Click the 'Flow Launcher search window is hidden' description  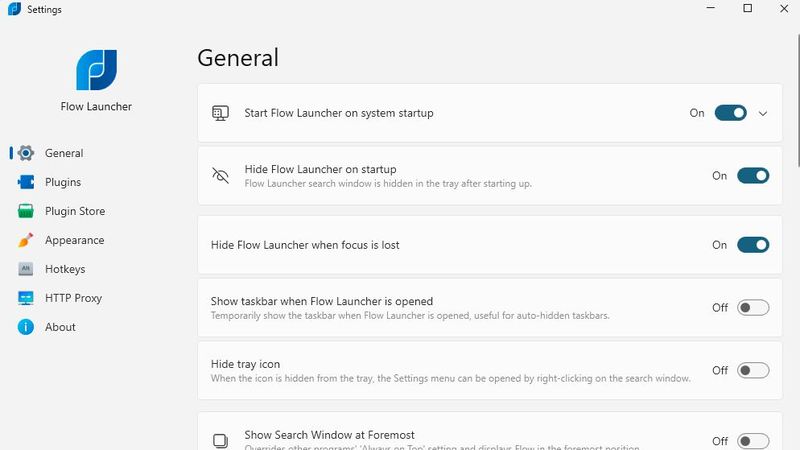click(388, 184)
